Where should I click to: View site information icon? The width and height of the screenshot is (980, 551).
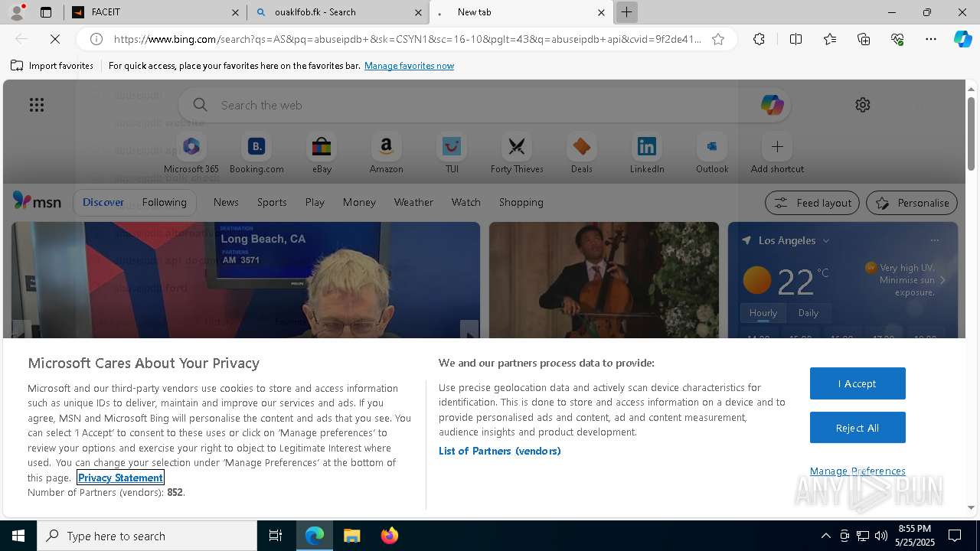[x=96, y=39]
